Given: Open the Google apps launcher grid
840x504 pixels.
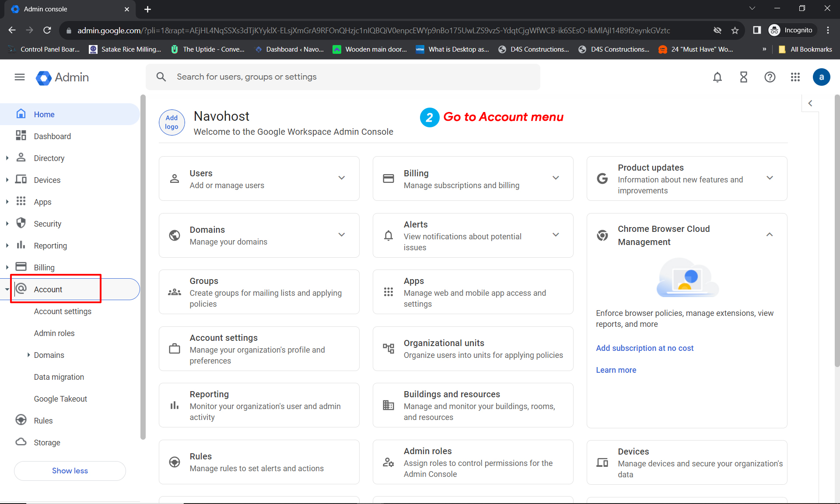Looking at the screenshot, I should [795, 77].
